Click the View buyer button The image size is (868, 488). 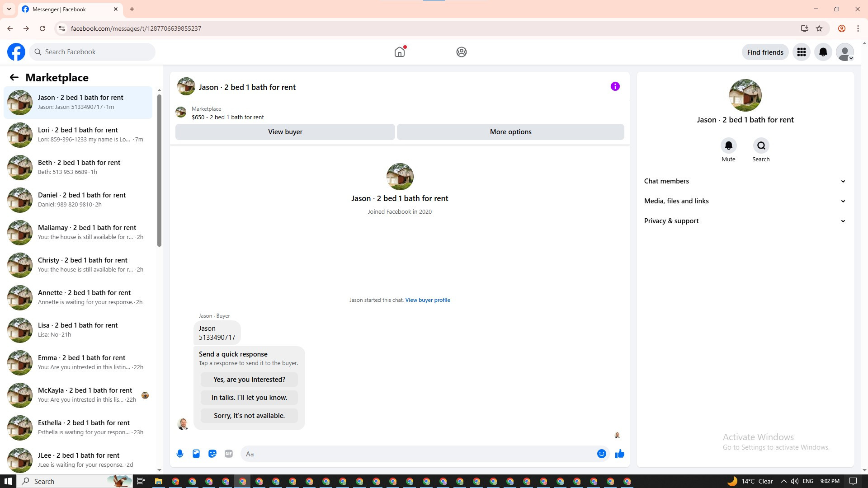pyautogui.click(x=285, y=132)
